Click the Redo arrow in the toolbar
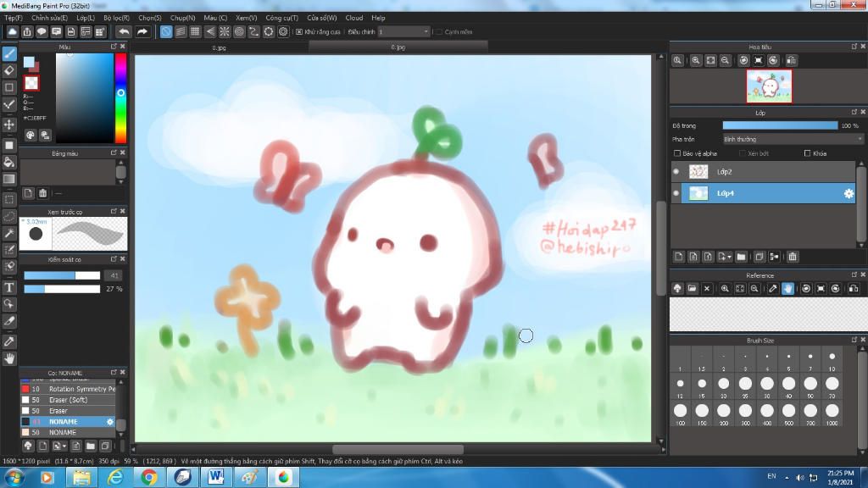Screen dimensions: 868x488 coord(142,31)
